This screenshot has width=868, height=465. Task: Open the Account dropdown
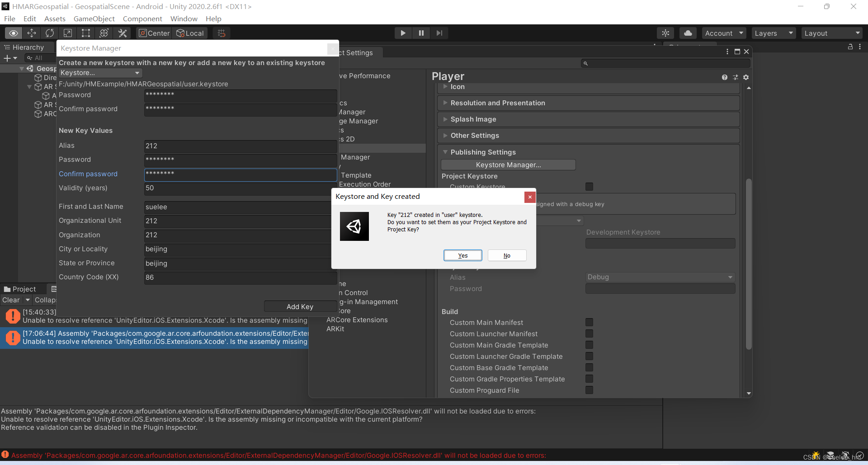click(724, 33)
